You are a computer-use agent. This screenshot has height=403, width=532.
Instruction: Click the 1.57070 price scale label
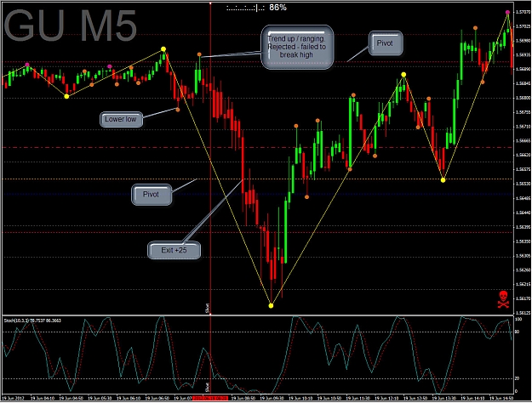(x=523, y=12)
